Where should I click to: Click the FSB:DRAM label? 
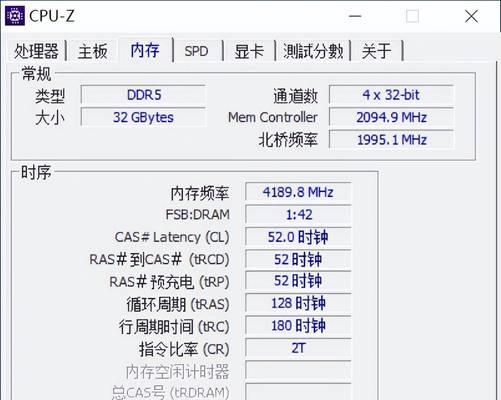pyautogui.click(x=197, y=215)
